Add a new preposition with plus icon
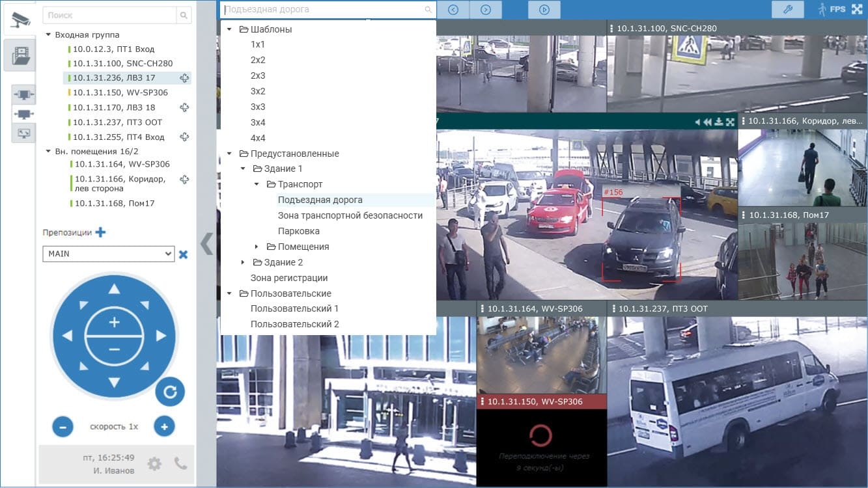This screenshot has height=488, width=868. 100,232
